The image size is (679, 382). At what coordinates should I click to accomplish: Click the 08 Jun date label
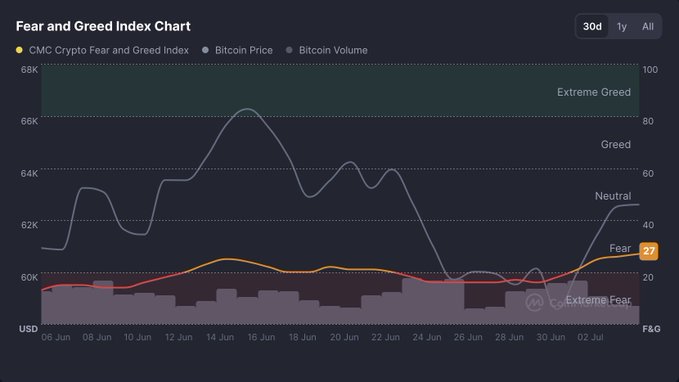(x=97, y=337)
